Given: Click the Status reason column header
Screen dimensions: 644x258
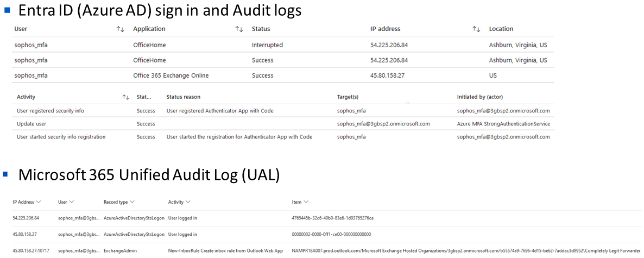Looking at the screenshot, I should 183,97.
